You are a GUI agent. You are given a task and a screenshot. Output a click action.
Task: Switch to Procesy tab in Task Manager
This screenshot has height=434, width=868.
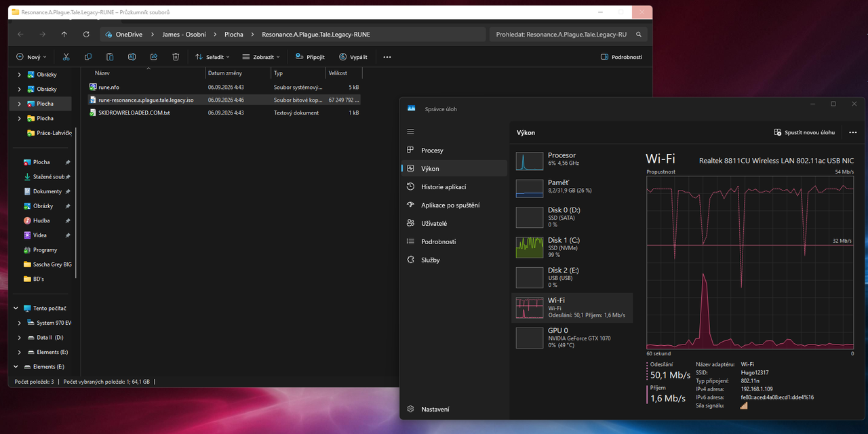click(454, 150)
